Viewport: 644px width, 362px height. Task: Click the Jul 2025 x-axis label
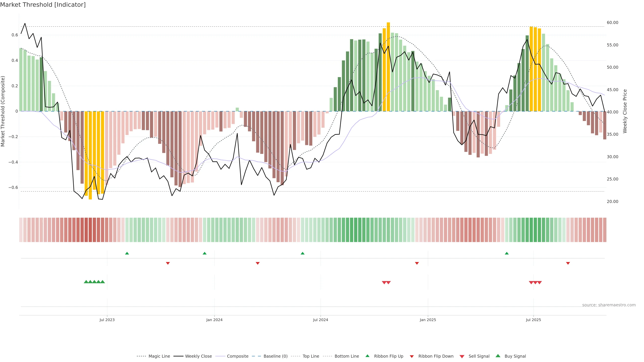[x=533, y=320]
